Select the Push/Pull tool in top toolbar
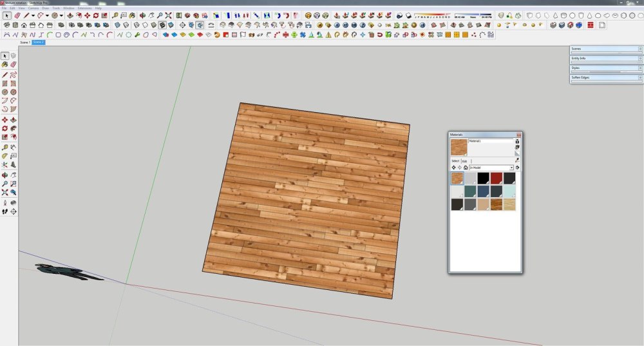 pyautogui.click(x=70, y=15)
